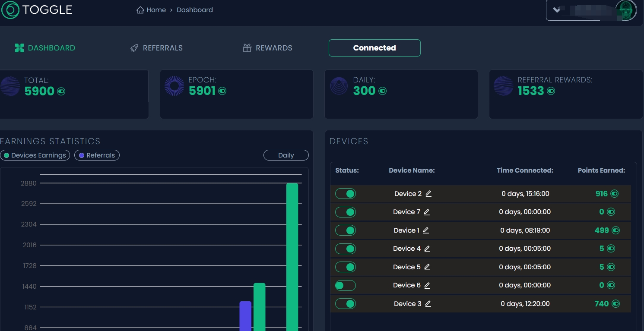Expand the user account dropdown chevron
The height and width of the screenshot is (331, 644).
pos(556,10)
